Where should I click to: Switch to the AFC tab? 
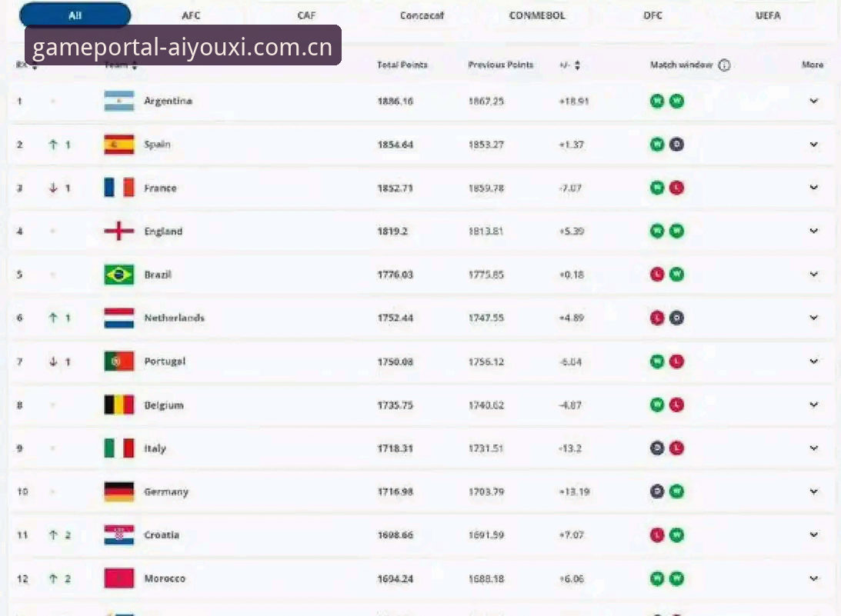pyautogui.click(x=191, y=15)
